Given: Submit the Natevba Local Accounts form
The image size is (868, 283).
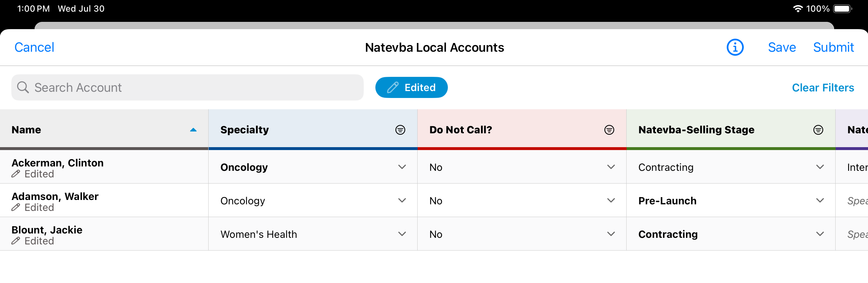Looking at the screenshot, I should (x=833, y=47).
